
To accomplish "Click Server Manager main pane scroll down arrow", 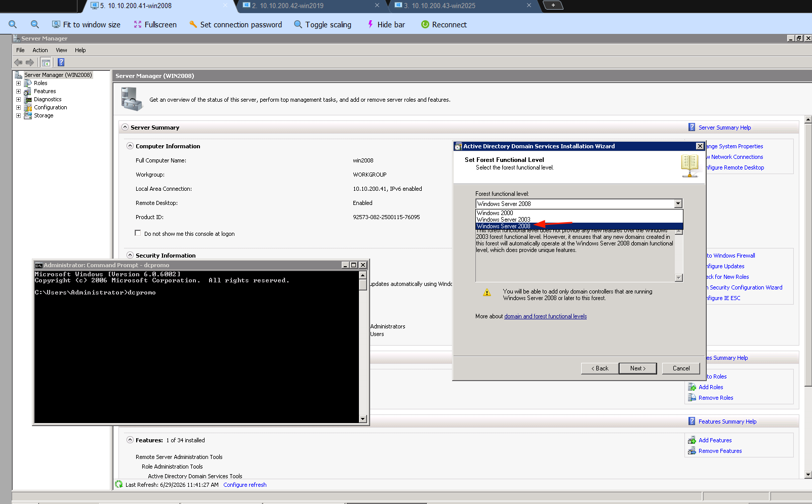I will click(808, 475).
